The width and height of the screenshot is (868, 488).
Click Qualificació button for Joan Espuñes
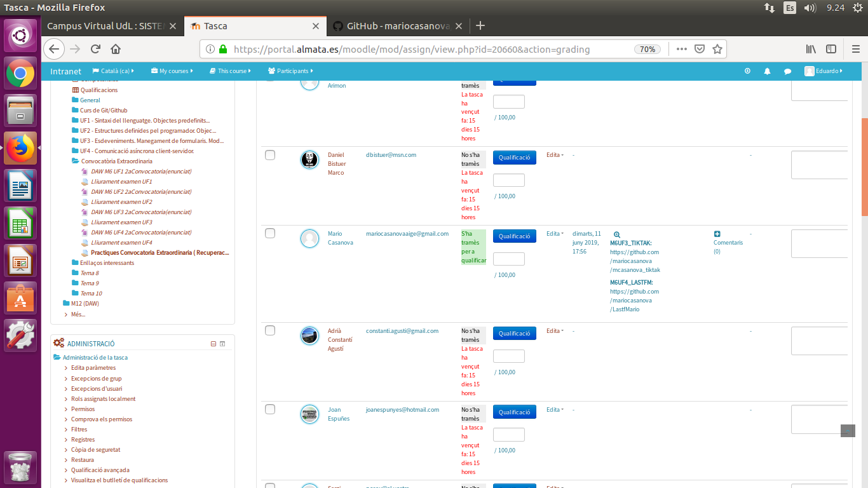pyautogui.click(x=514, y=412)
